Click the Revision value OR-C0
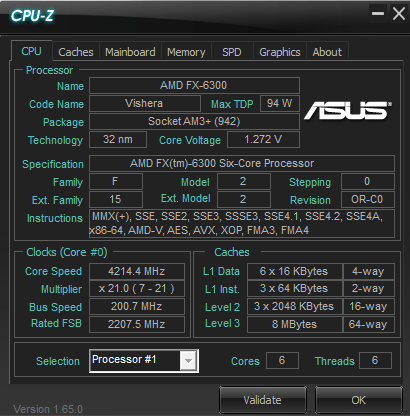The image size is (410, 416). click(368, 200)
